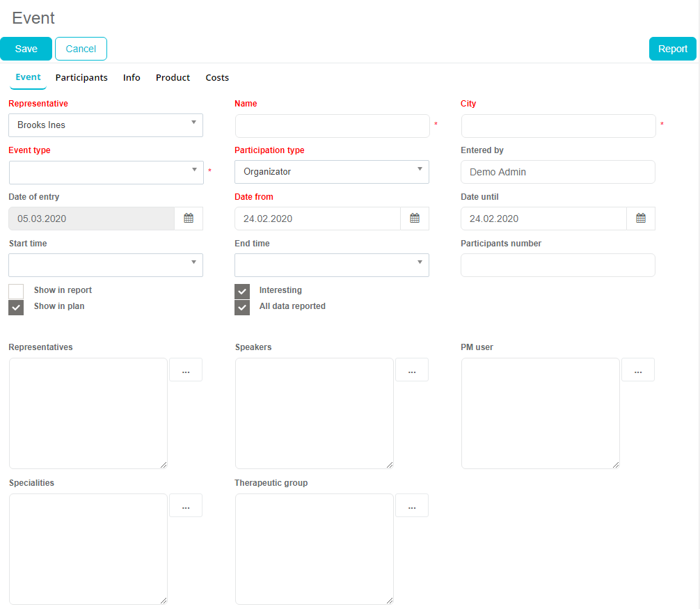This screenshot has width=700, height=609.
Task: Open the Participation type dropdown
Action: [332, 172]
